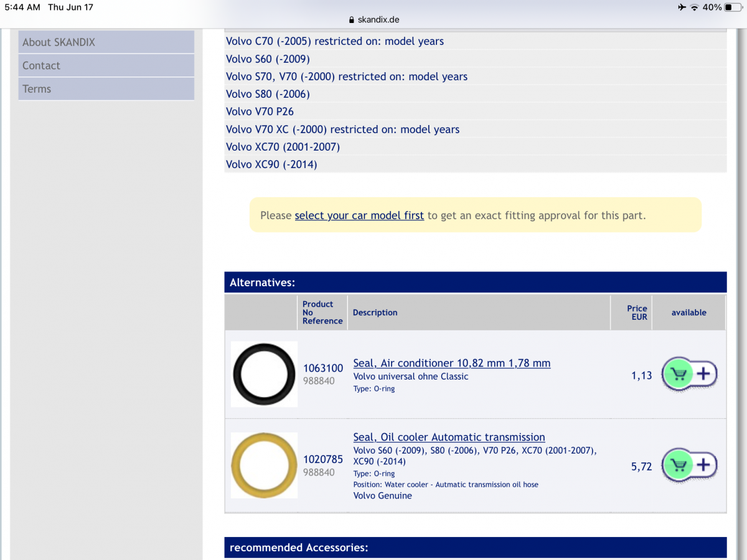
Task: Select Volvo S70, V70 (-2000) model entry
Action: coord(346,77)
